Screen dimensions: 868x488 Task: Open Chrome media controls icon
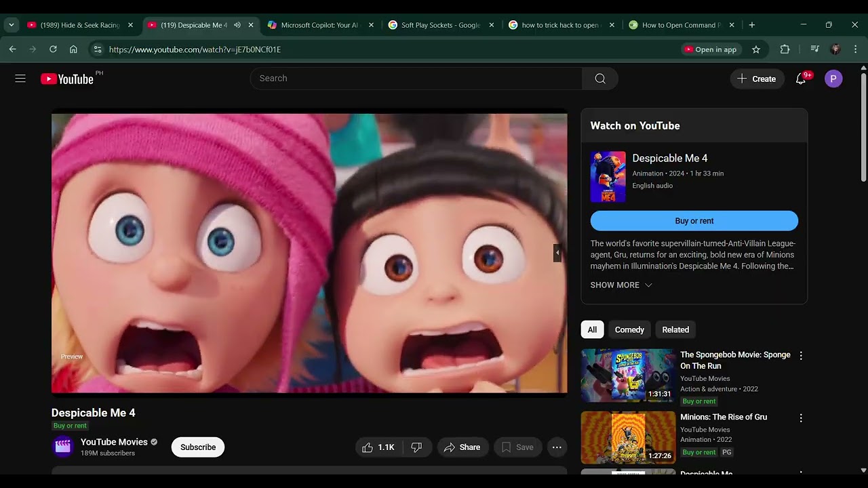coord(815,49)
